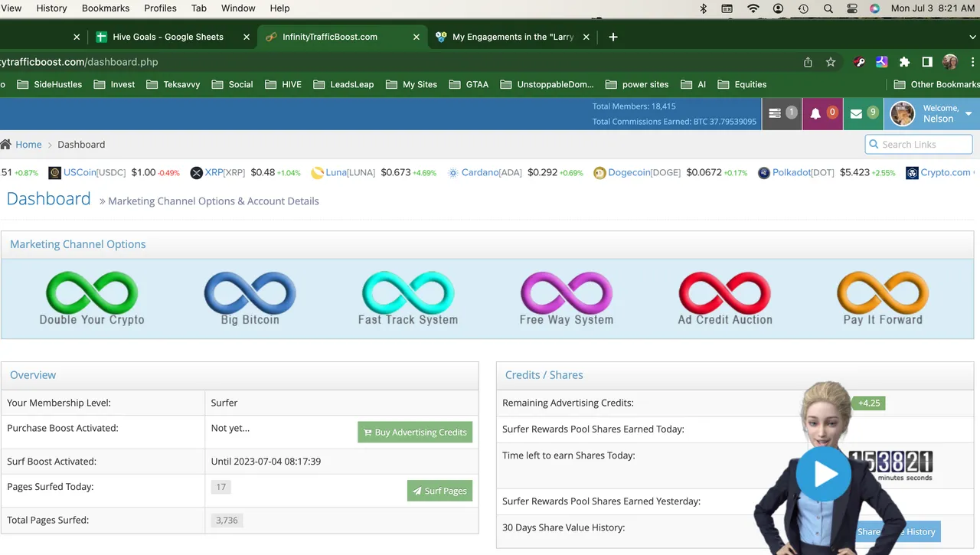
Task: Go to the Home breadcrumb link
Action: tap(28, 145)
